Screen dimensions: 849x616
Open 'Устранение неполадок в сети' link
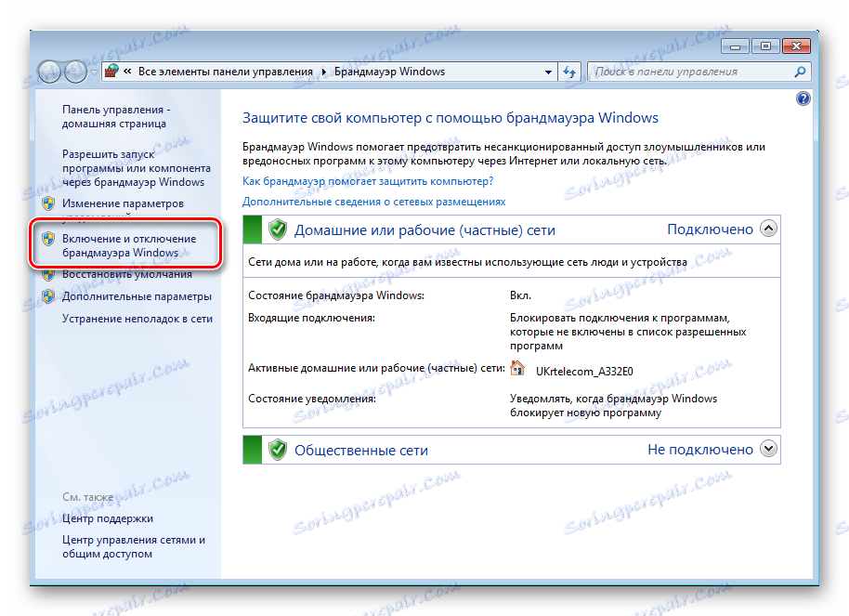pyautogui.click(x=137, y=319)
